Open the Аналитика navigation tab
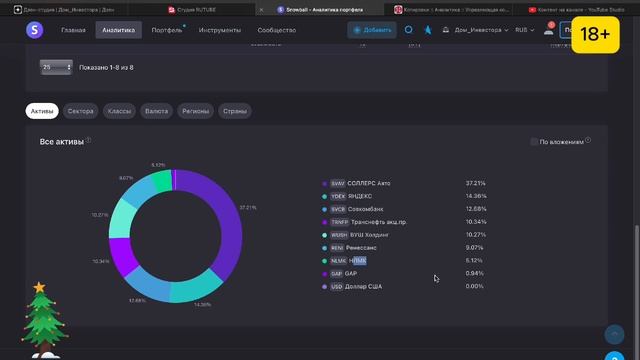The image size is (640, 360). [x=119, y=30]
